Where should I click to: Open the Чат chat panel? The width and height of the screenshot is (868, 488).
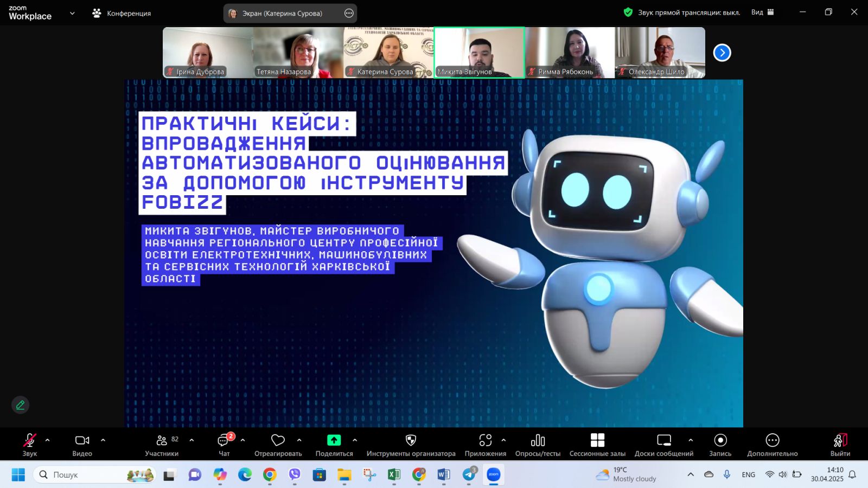(224, 445)
